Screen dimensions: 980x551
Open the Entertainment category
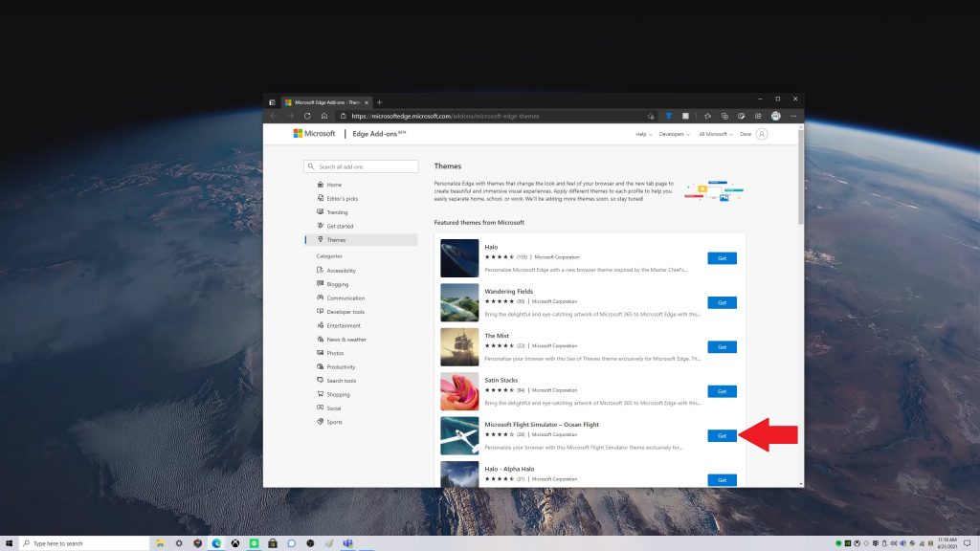pyautogui.click(x=339, y=325)
